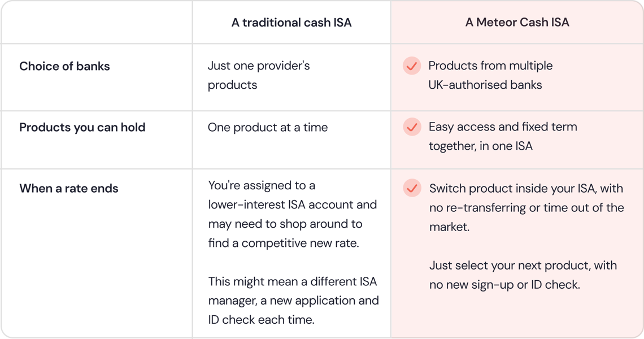The width and height of the screenshot is (644, 339).
Task: Click the 'Products you can hold' row label
Action: click(x=82, y=127)
